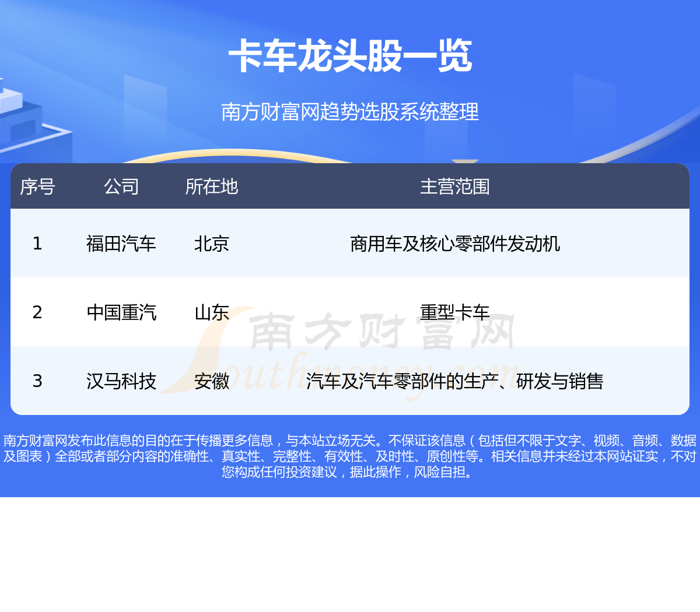This screenshot has width=700, height=612.
Task: Select the row number 3 cell
Action: pos(37,381)
